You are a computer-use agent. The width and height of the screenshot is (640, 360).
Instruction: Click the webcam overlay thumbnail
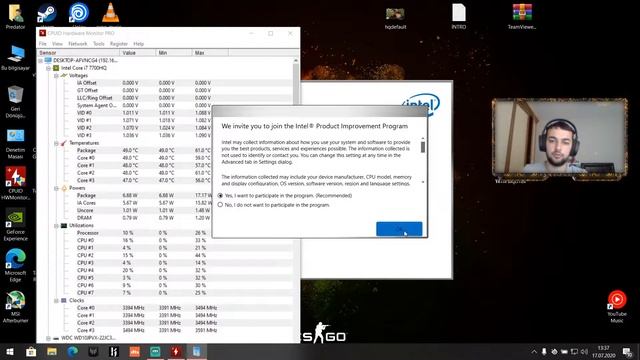(560, 138)
